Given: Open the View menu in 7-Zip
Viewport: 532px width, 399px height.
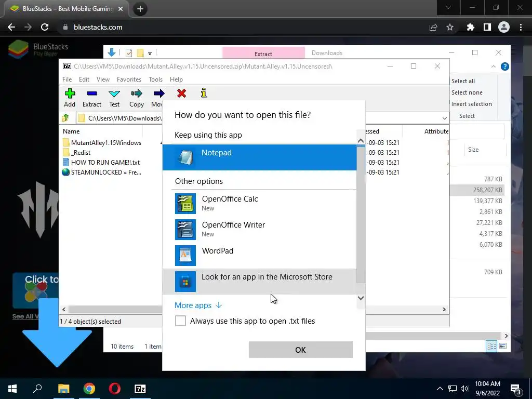Looking at the screenshot, I should coord(103,79).
